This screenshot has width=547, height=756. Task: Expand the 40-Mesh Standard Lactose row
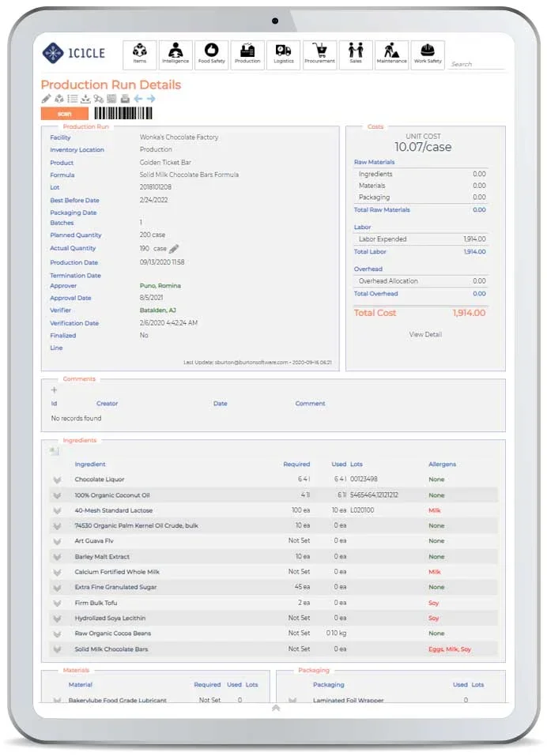point(57,510)
